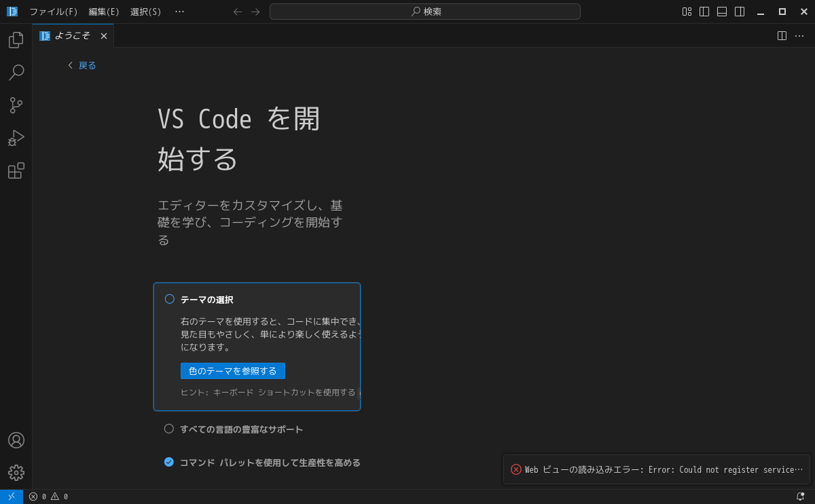Open the title bar overflow menu ellipsis

pos(179,12)
